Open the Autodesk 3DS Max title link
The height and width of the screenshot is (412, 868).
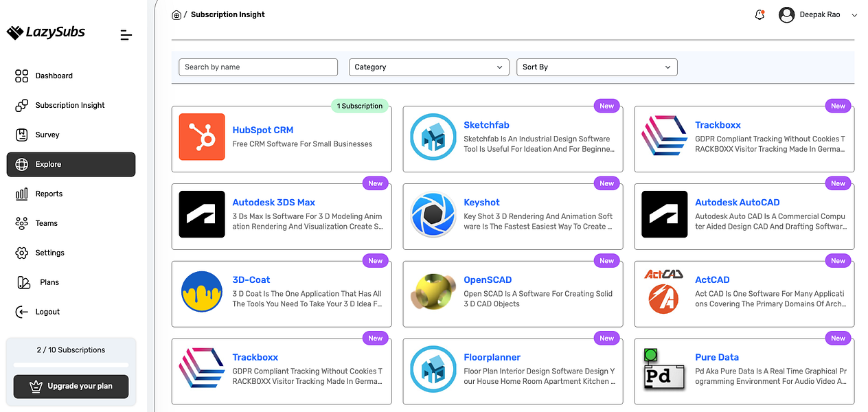274,203
